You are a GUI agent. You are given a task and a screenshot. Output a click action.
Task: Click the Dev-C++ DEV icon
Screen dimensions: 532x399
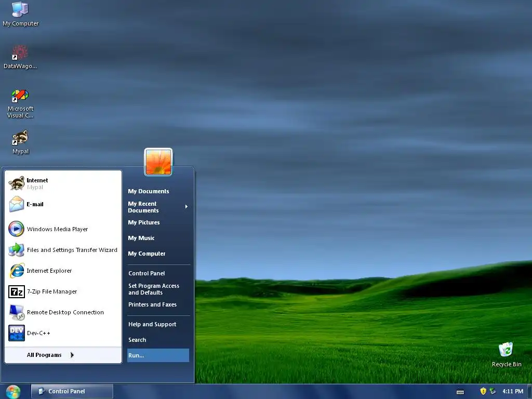pos(16,333)
